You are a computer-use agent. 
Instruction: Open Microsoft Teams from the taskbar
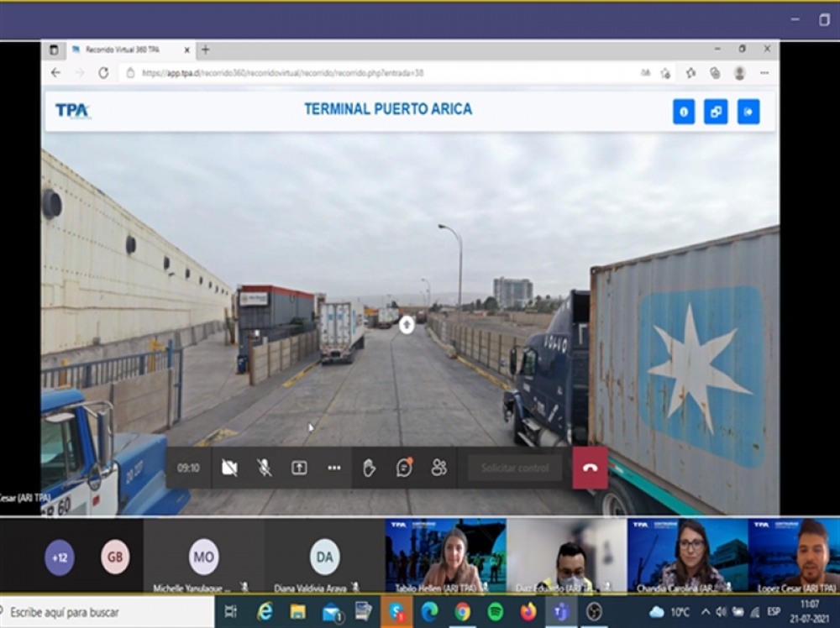click(x=561, y=611)
